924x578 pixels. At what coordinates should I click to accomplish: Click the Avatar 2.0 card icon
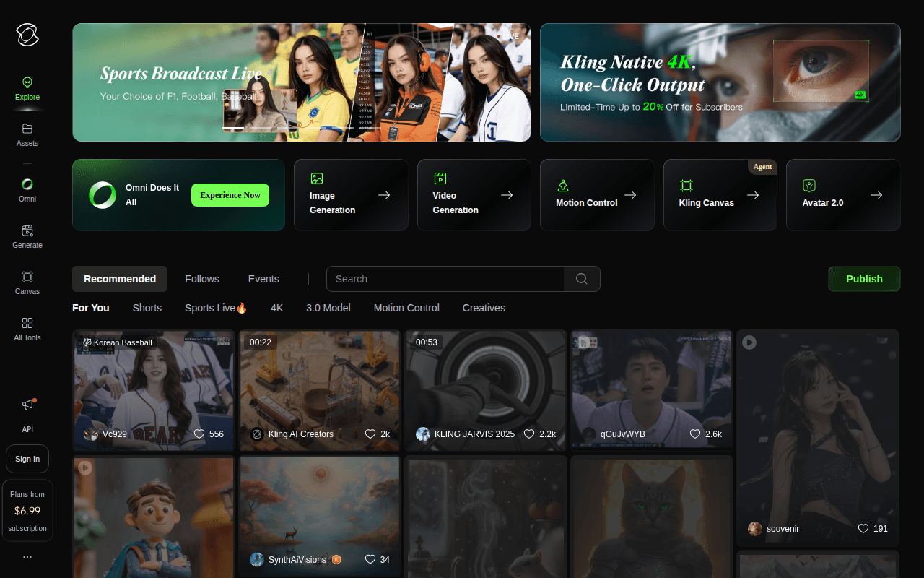809,186
